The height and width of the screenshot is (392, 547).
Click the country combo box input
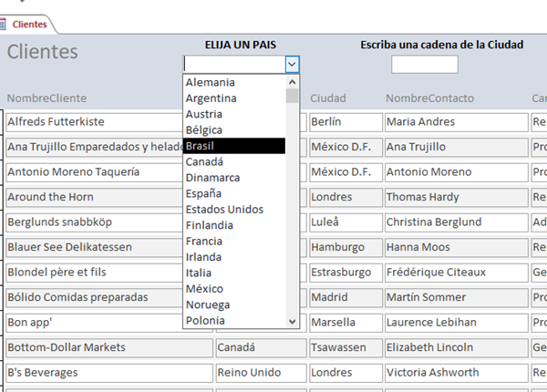[x=233, y=64]
